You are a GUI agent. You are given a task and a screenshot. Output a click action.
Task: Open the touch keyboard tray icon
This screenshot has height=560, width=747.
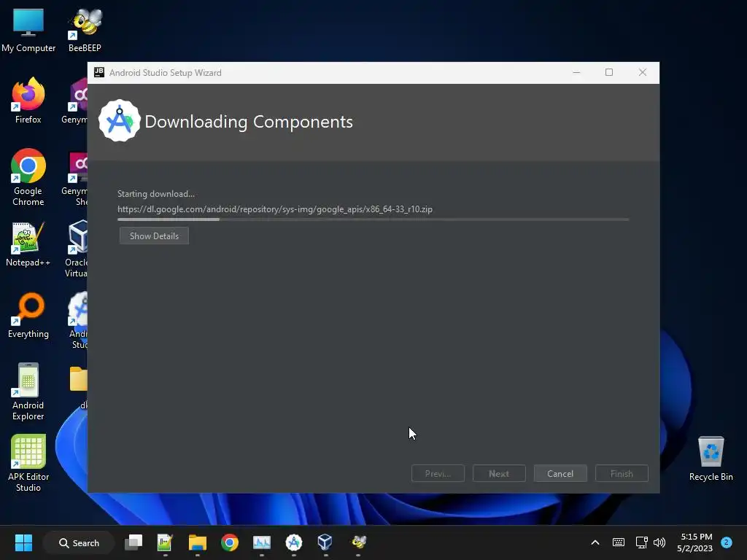[x=619, y=542]
